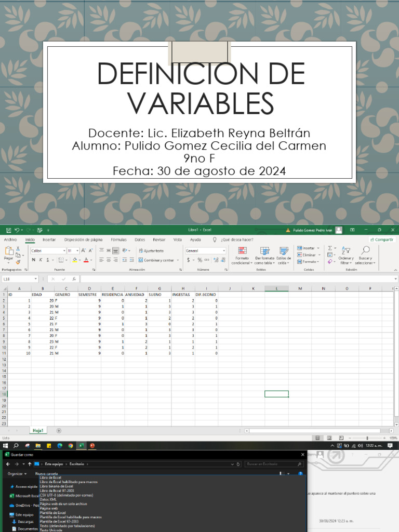Image resolution: width=399 pixels, height=532 pixels.
Task: Click the fx insert function icon
Action: point(74,279)
